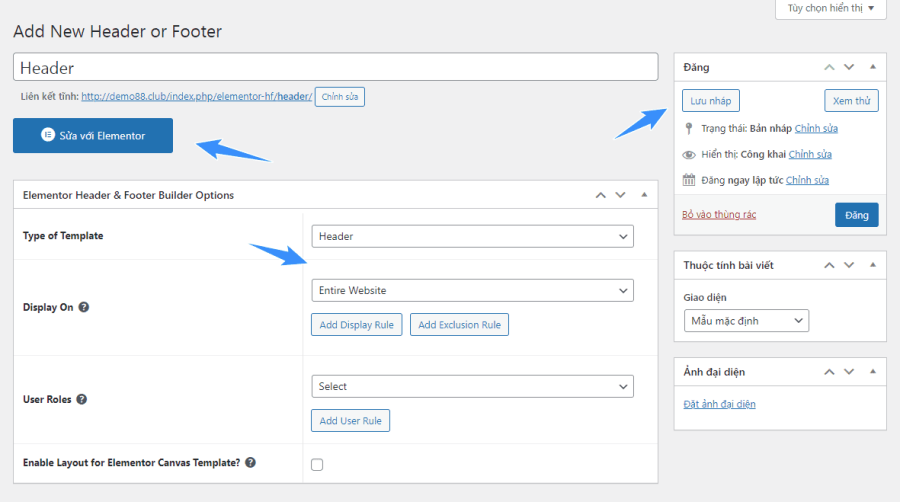The height and width of the screenshot is (502, 900).
Task: Open Tùy chọn hiển thị screen options
Action: [x=831, y=8]
